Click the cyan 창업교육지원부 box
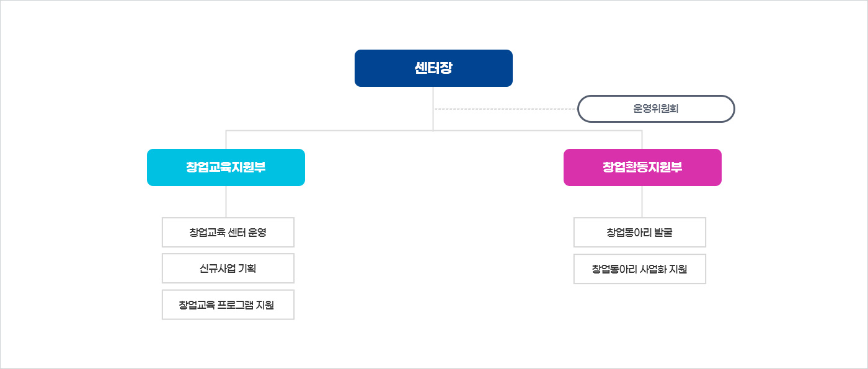Viewport: 868px width, 369px height. point(226,167)
